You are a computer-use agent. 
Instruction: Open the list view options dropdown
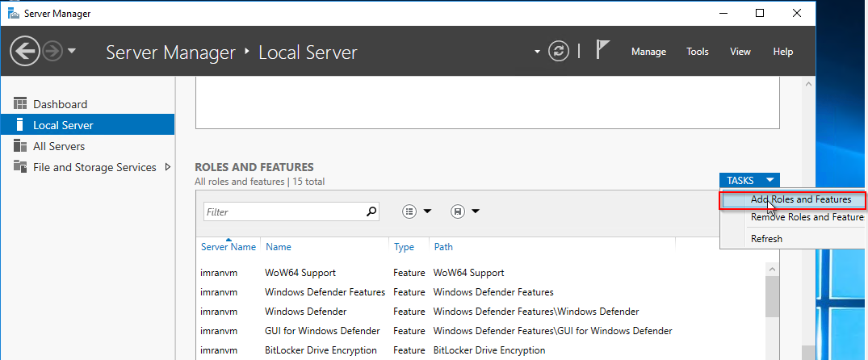[x=417, y=211]
